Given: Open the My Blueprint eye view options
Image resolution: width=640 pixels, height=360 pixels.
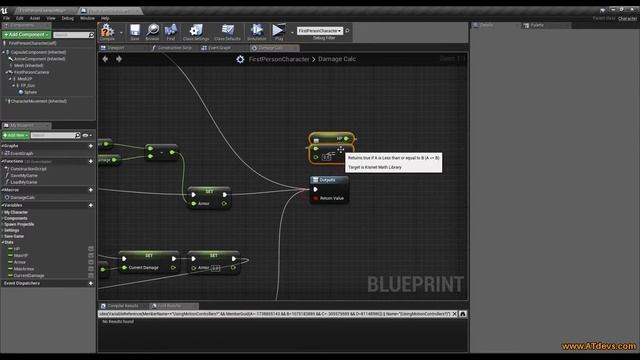Looking at the screenshot, I should [x=87, y=135].
